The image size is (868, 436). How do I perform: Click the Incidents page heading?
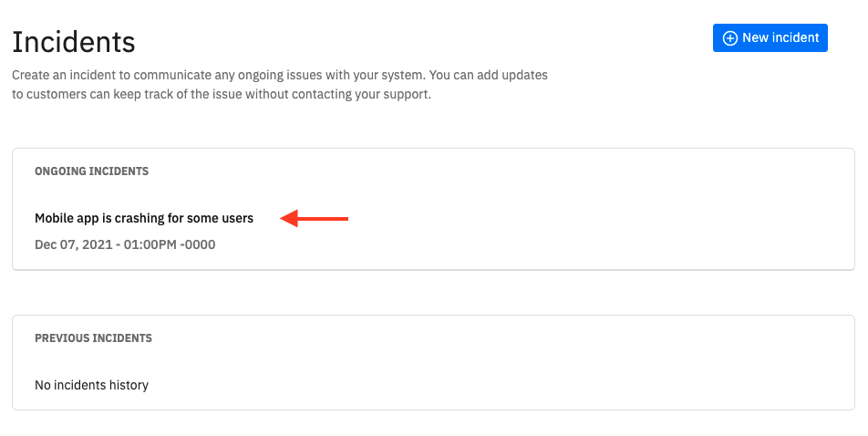[74, 42]
